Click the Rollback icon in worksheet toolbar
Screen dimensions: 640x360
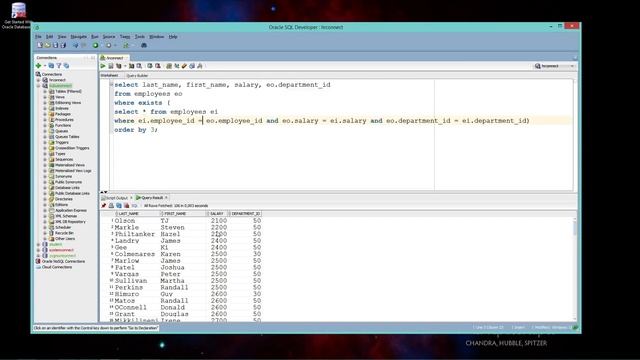pyautogui.click(x=158, y=66)
